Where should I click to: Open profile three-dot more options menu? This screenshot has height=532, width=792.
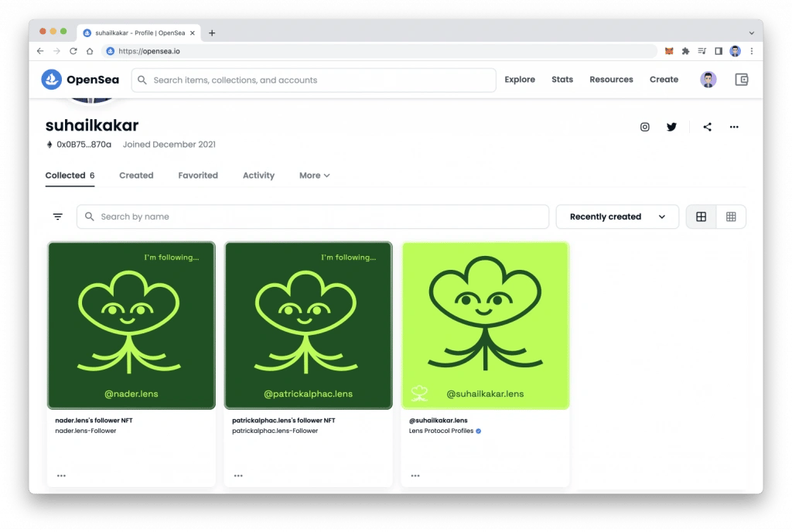point(734,127)
